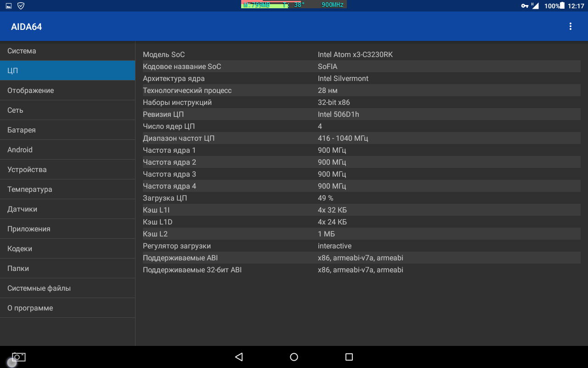This screenshot has width=588, height=368.
Task: Select the Частота ядра 3 label
Action: [170, 174]
